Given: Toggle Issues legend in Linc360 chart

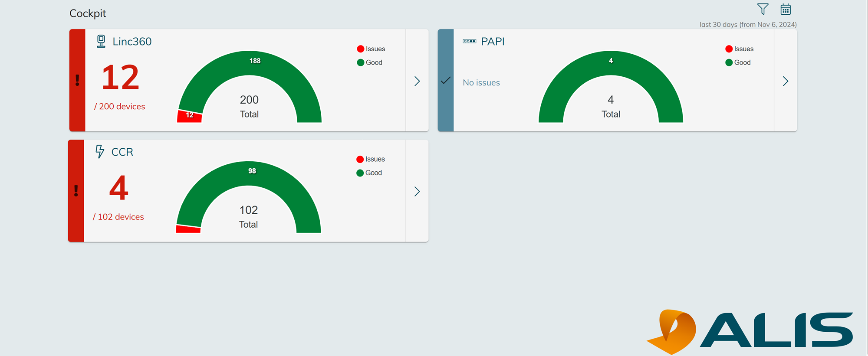Looking at the screenshot, I should tap(371, 49).
